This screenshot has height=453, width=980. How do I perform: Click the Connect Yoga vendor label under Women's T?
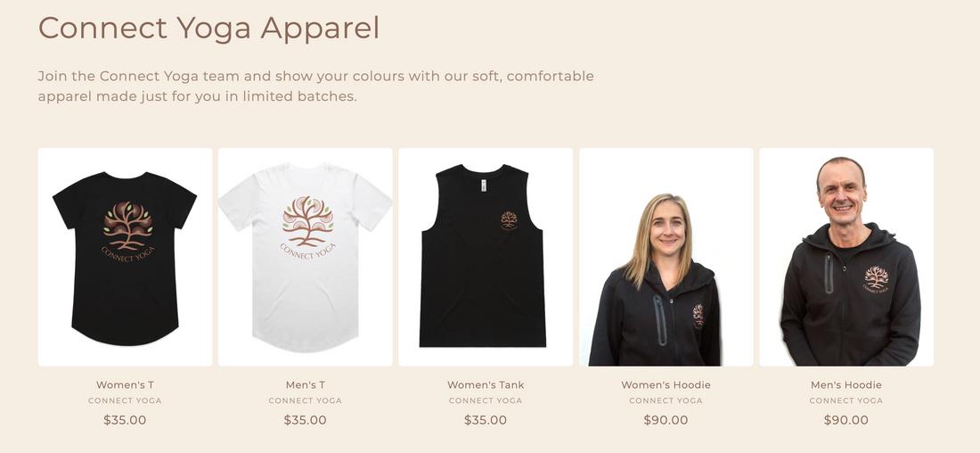(125, 400)
